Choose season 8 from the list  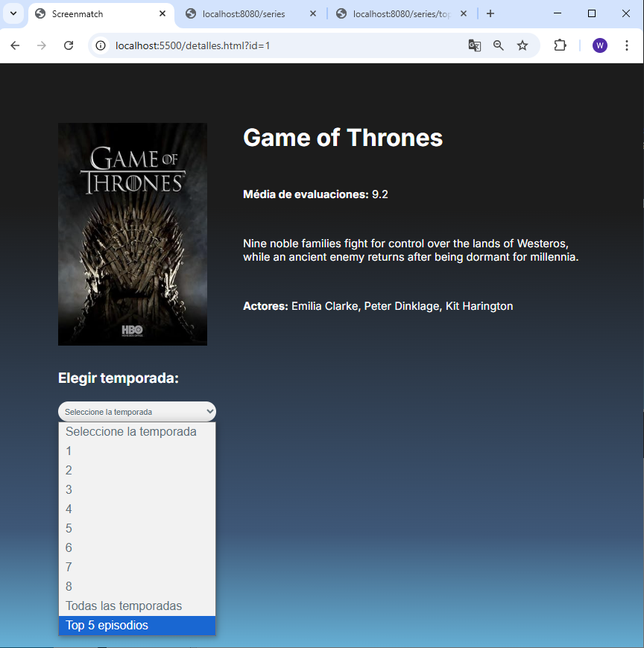click(137, 586)
